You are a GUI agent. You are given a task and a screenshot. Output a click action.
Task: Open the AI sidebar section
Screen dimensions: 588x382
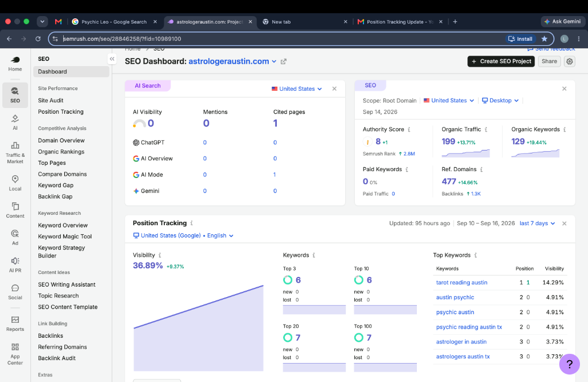click(x=15, y=122)
